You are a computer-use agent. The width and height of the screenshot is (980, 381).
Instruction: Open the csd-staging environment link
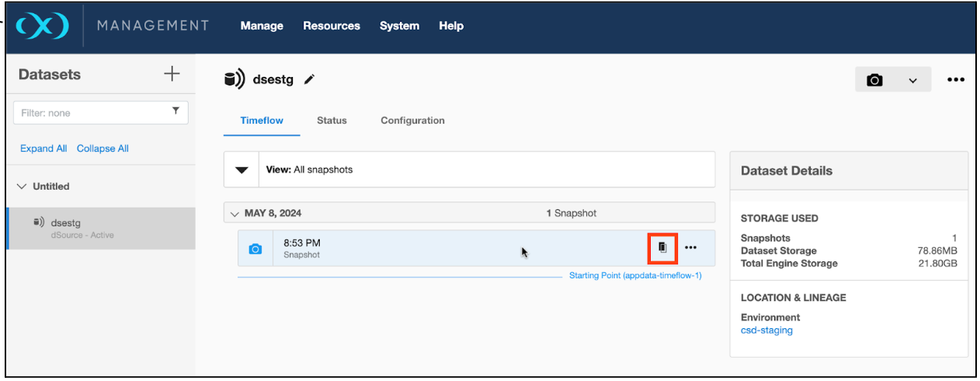tap(766, 330)
